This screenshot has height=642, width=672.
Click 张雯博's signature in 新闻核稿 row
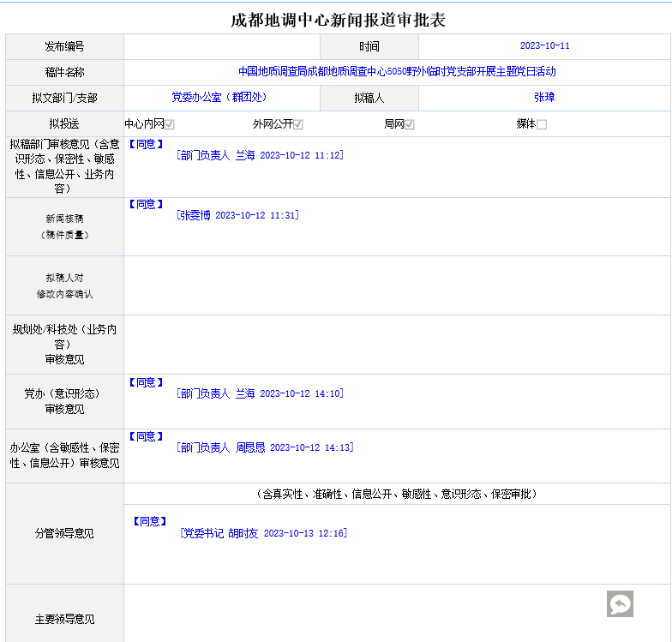tap(237, 215)
